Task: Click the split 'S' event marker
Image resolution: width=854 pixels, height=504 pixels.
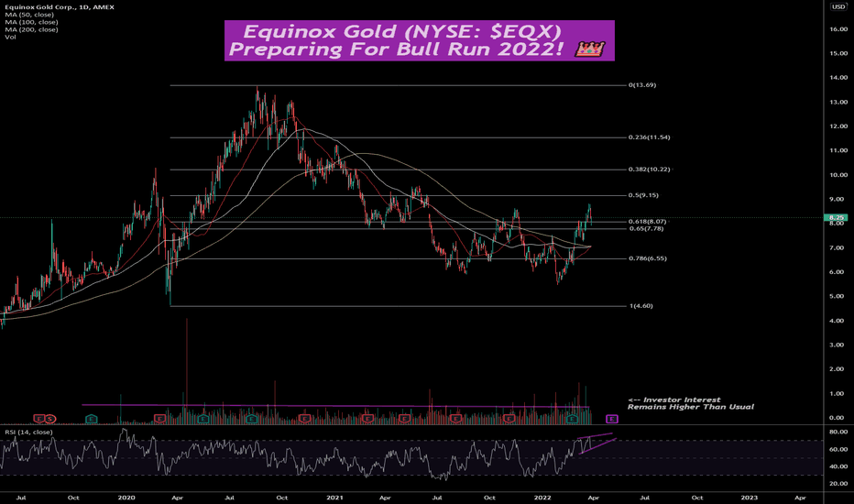Action: tap(50, 419)
